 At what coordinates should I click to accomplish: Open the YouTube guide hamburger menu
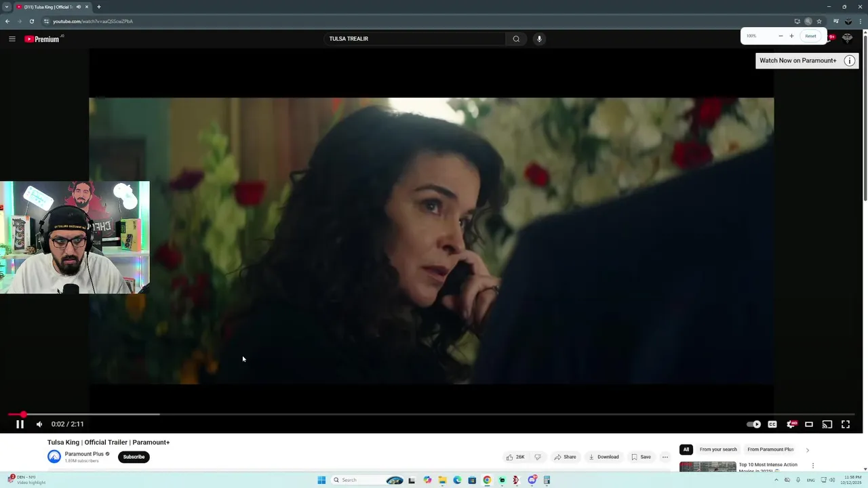12,39
